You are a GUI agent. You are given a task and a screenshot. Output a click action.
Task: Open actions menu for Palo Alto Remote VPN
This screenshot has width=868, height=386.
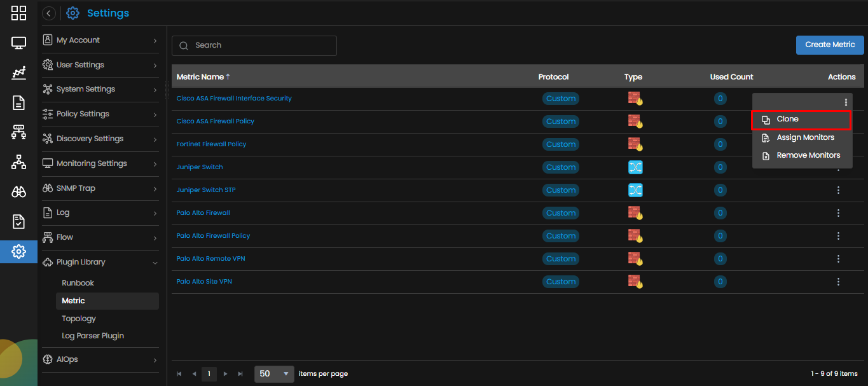[838, 259]
